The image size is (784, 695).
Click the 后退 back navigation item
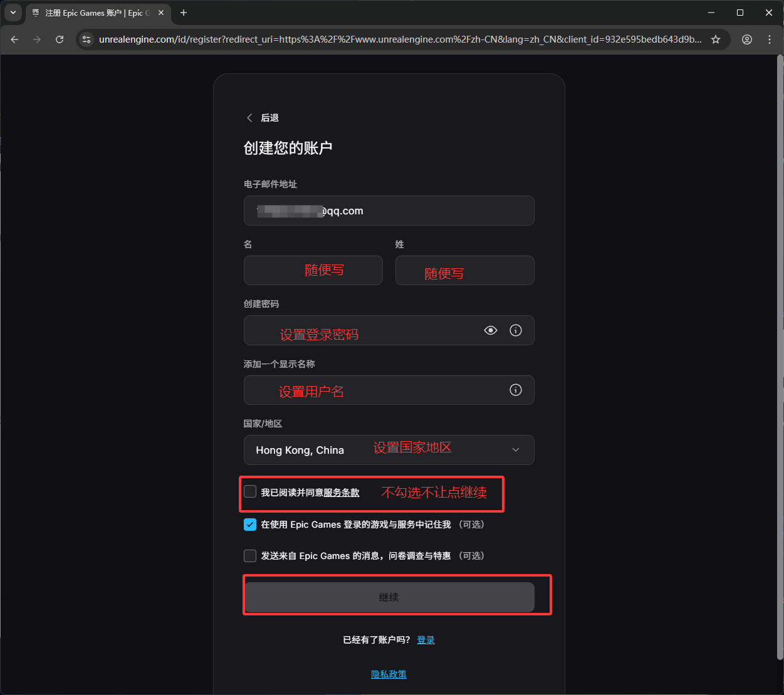tap(262, 117)
